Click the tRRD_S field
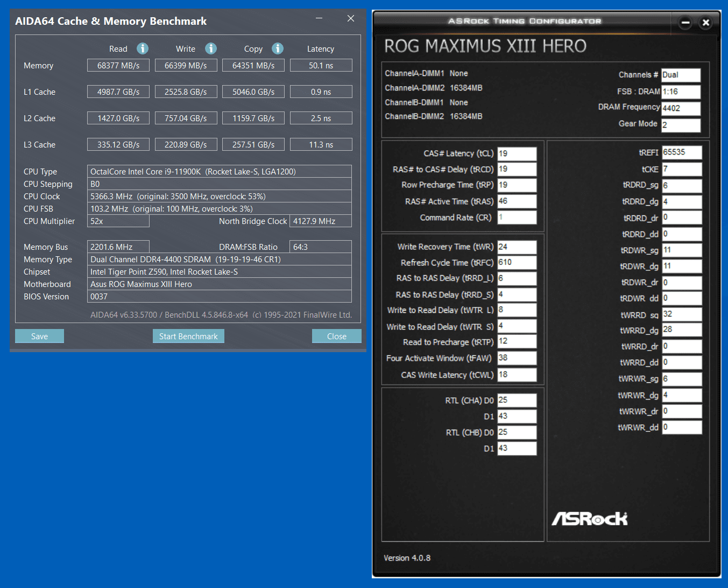Viewport: 728px width, 588px height. (x=517, y=295)
